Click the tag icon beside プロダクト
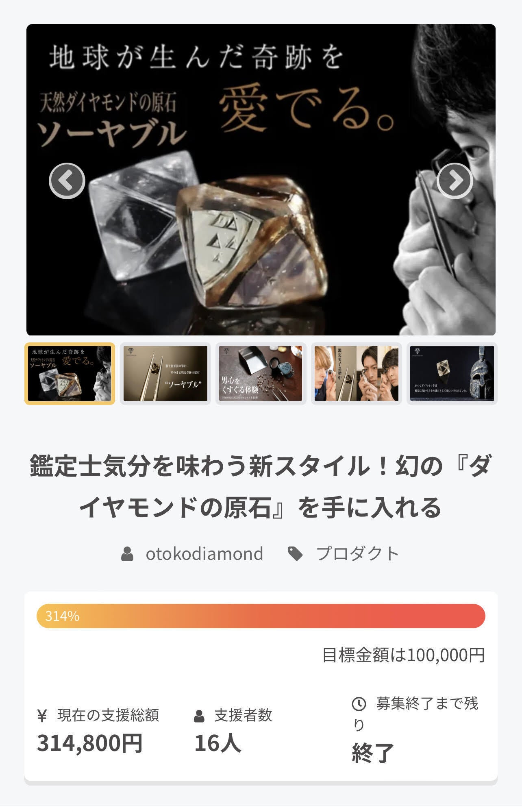 295,554
